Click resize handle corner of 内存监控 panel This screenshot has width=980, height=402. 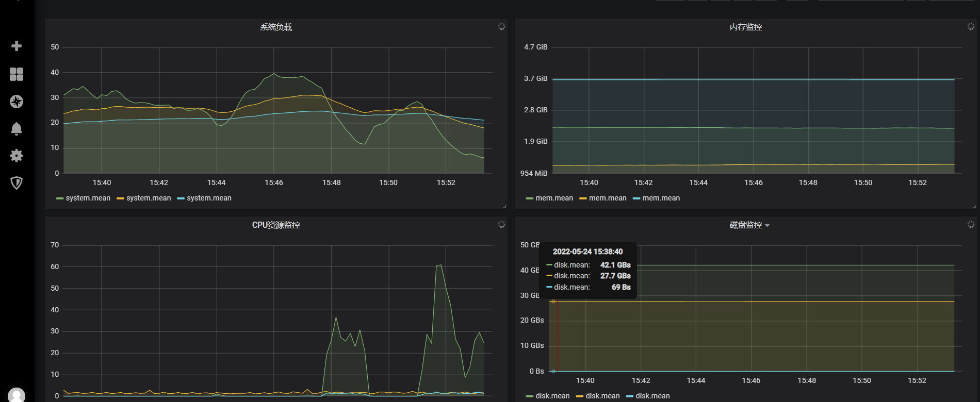(974, 206)
